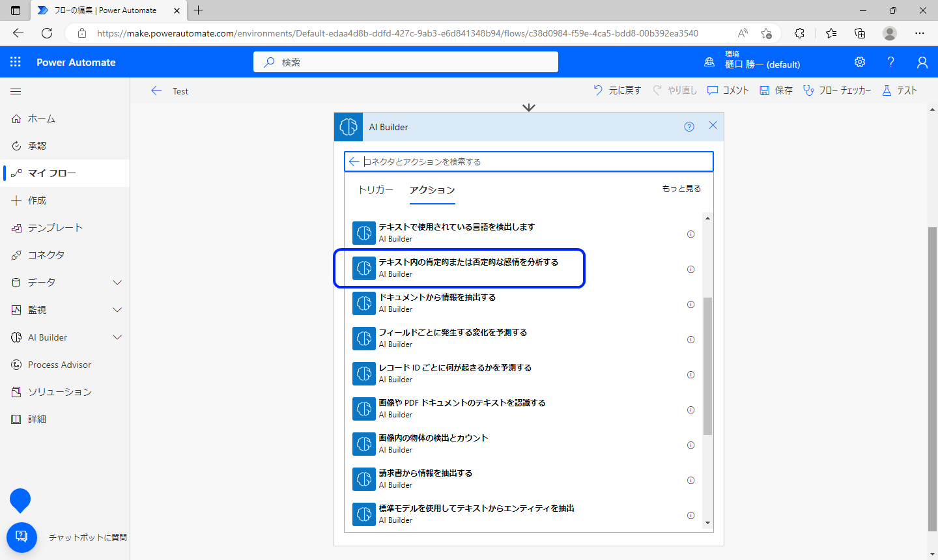The width and height of the screenshot is (938, 560).
Task: Select レコード ID ごとに何が起きるかを予測する action
Action: pyautogui.click(x=524, y=373)
